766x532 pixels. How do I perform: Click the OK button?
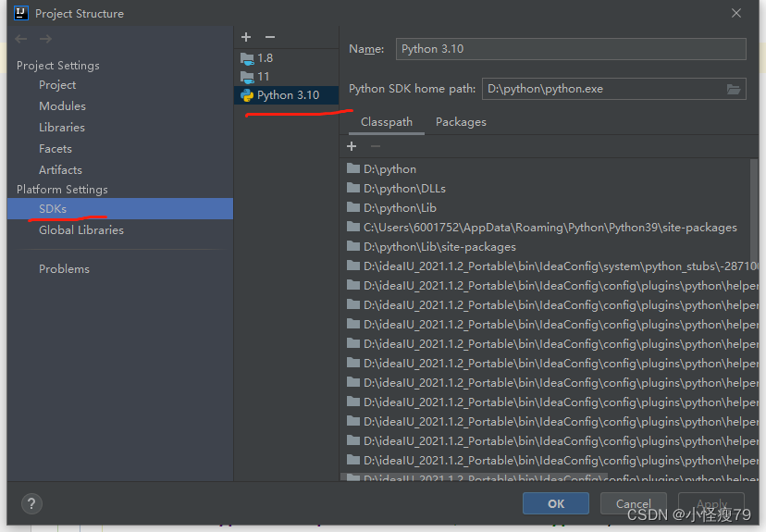(x=556, y=503)
